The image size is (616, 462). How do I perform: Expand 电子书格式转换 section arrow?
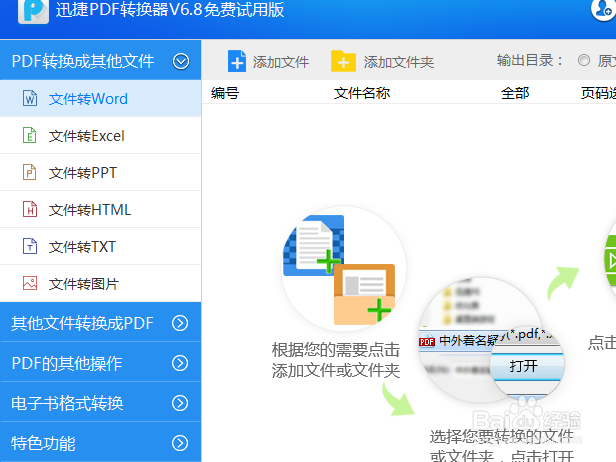[180, 403]
